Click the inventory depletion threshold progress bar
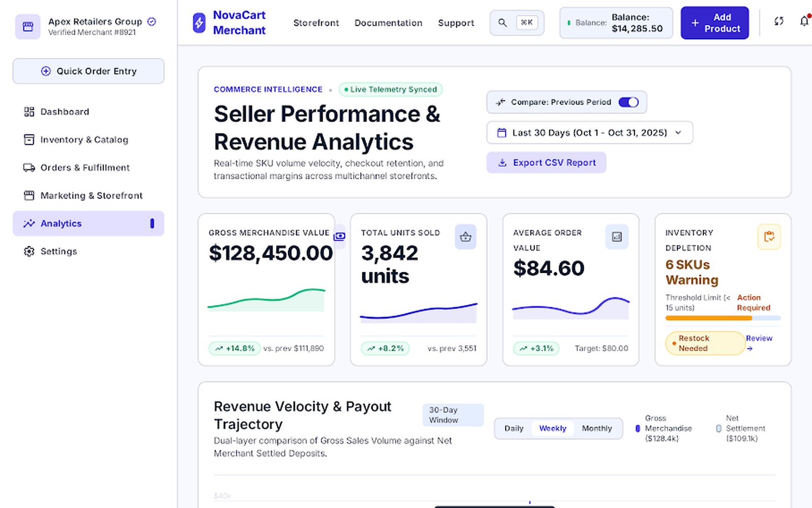The image size is (812, 508). pos(723,318)
